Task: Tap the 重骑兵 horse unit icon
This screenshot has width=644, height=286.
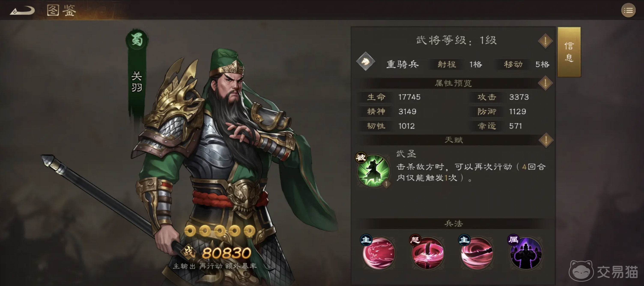Action: click(365, 62)
